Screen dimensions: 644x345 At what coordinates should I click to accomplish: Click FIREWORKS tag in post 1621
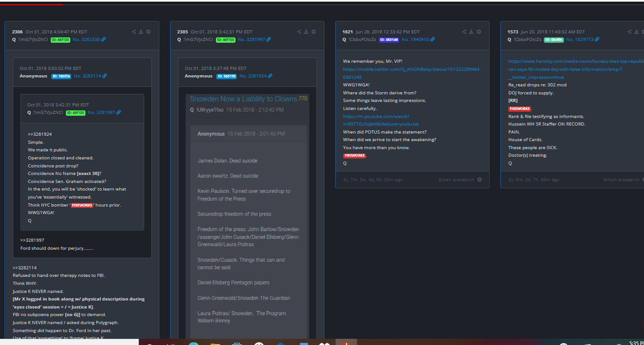click(x=354, y=155)
